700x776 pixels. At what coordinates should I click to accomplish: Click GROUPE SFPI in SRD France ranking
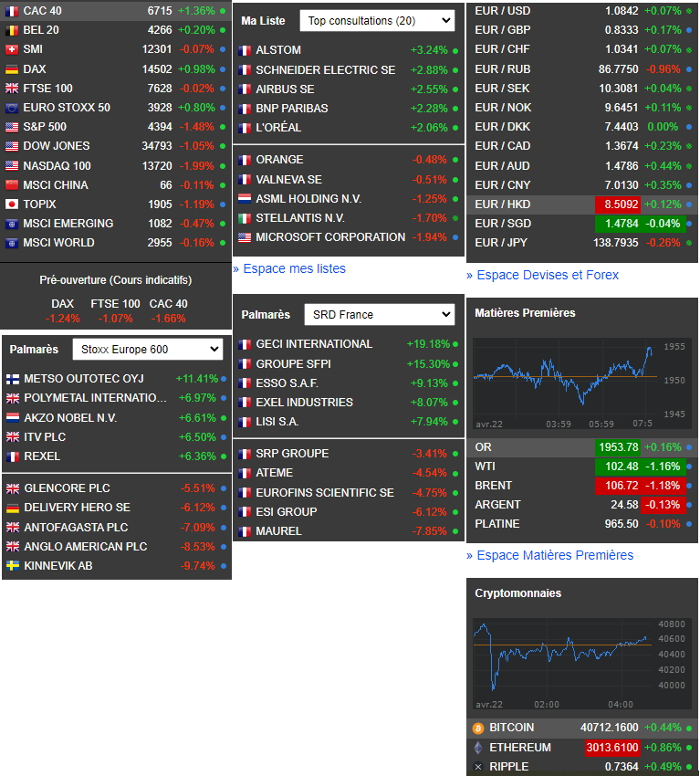[x=293, y=364]
